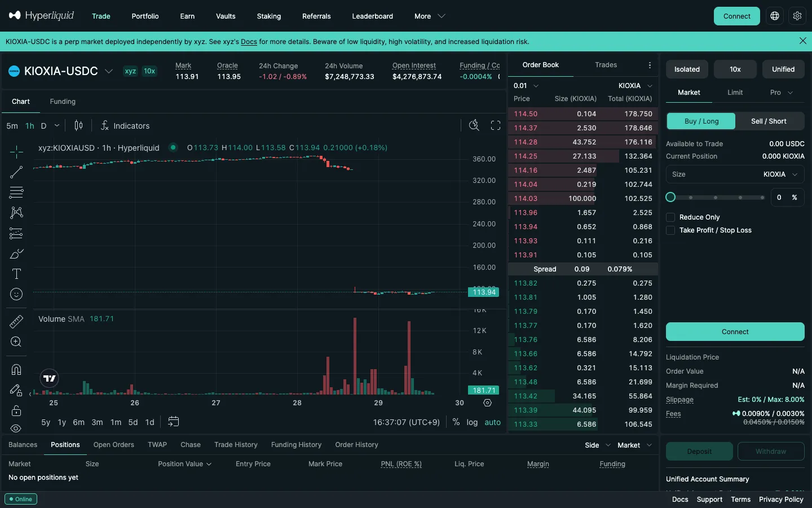
Task: Open the settings gear in header
Action: (x=797, y=16)
